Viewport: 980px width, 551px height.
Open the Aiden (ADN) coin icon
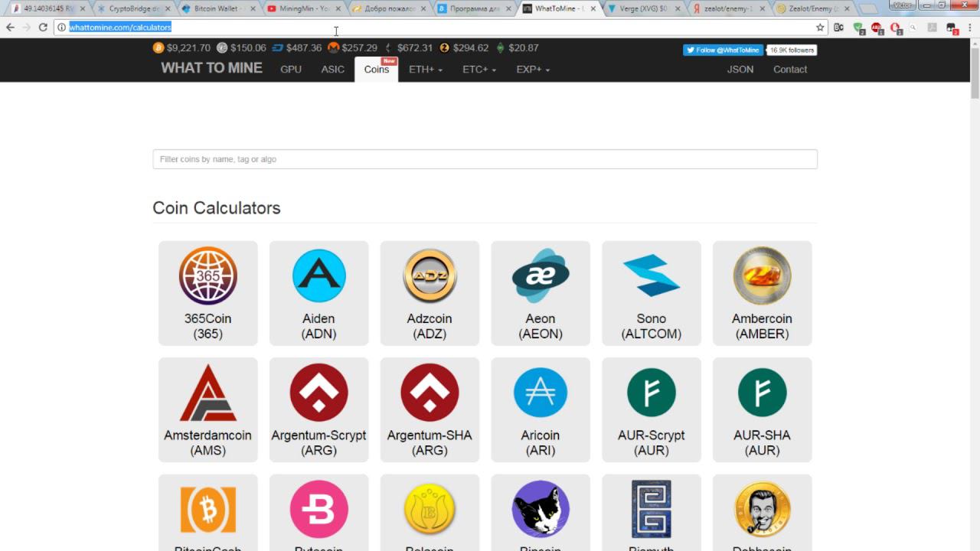(x=318, y=275)
